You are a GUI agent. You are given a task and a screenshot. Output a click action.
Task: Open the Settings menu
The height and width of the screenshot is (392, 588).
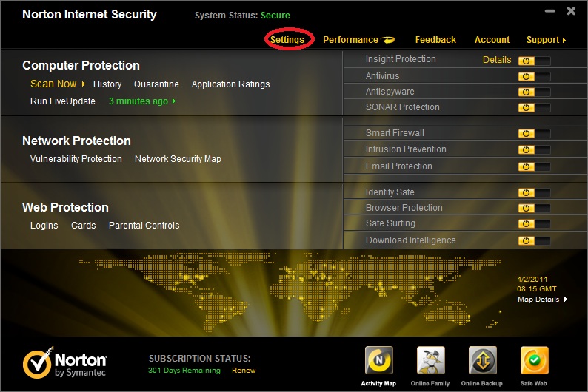287,40
